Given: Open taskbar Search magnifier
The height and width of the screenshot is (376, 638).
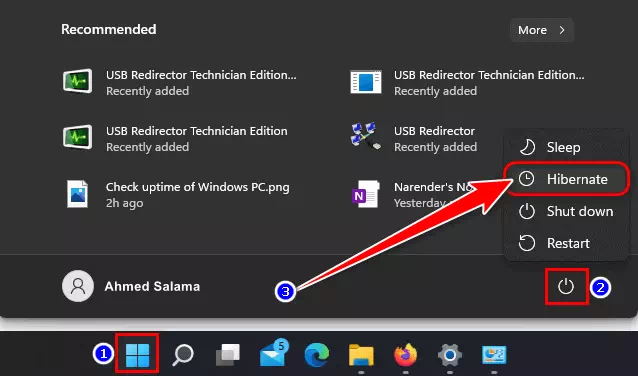Looking at the screenshot, I should click(x=182, y=355).
